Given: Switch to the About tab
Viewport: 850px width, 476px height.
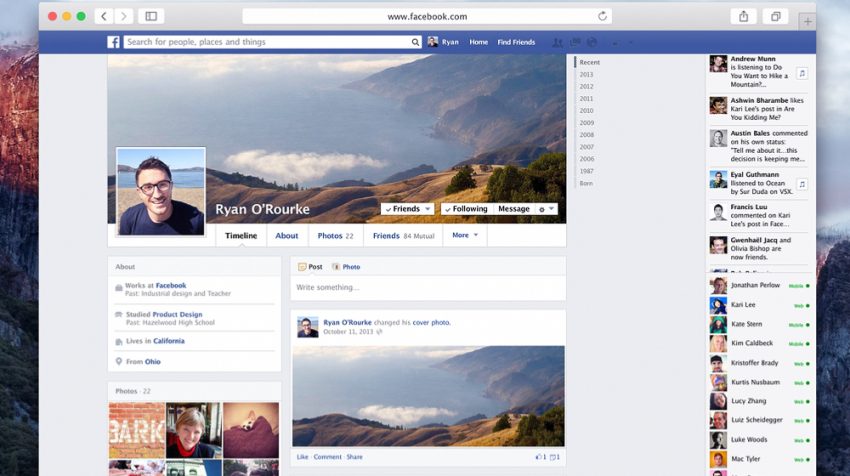Looking at the screenshot, I should (287, 236).
